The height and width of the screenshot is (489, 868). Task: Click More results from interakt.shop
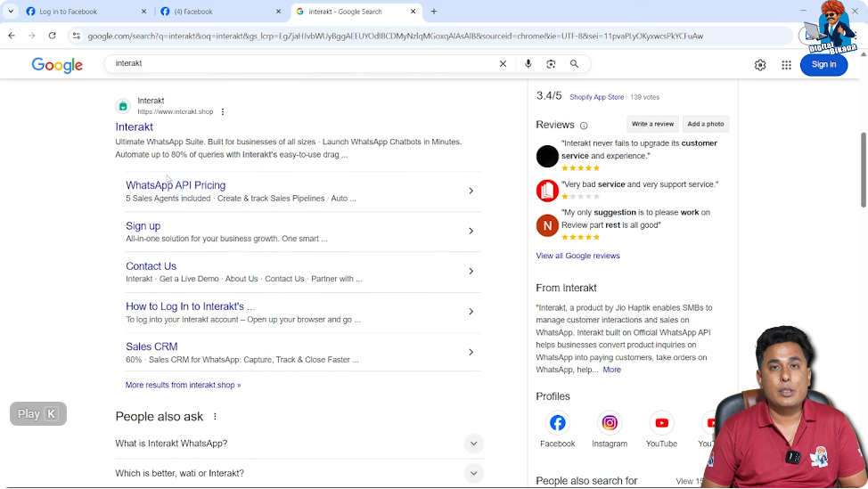coord(183,385)
